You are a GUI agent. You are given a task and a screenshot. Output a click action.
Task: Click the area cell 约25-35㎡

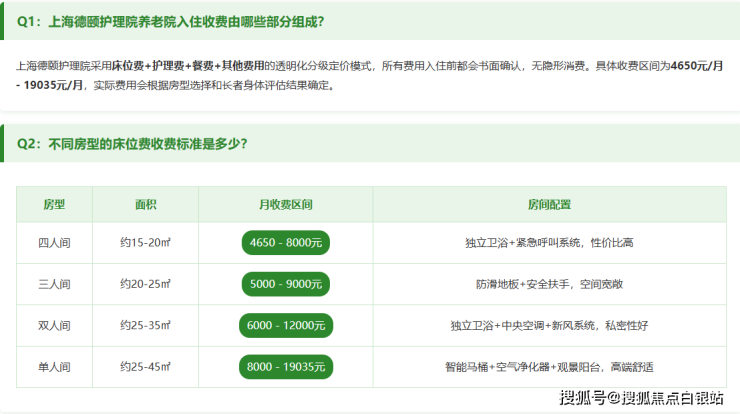pos(145,326)
